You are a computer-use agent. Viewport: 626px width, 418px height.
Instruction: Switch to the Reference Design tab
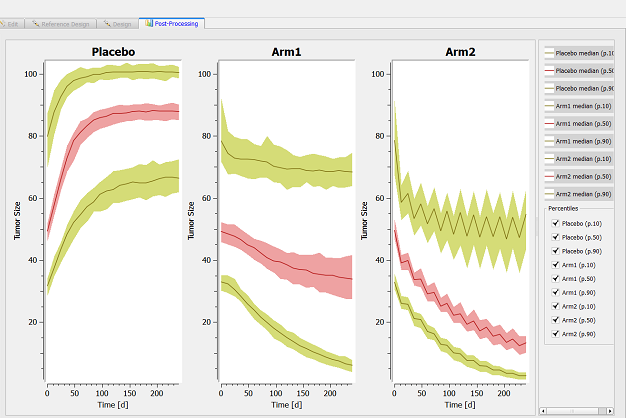(x=62, y=22)
